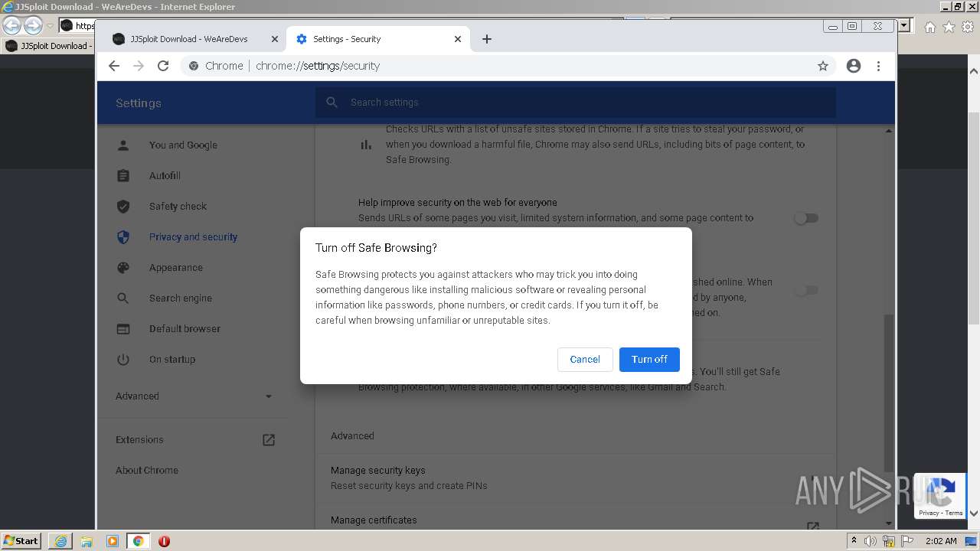Screen dimensions: 980x551
Task: Click the system clock showing 2:02 AM
Action: [941, 541]
